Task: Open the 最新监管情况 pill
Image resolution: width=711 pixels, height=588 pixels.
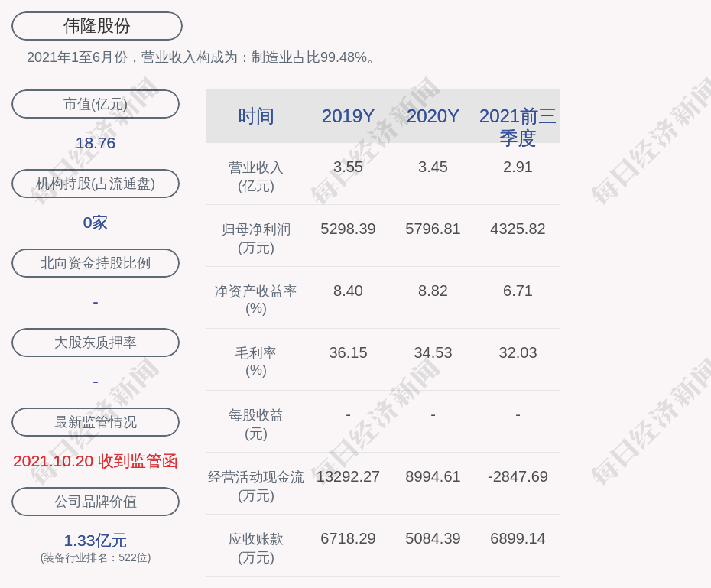Action: pos(96,422)
